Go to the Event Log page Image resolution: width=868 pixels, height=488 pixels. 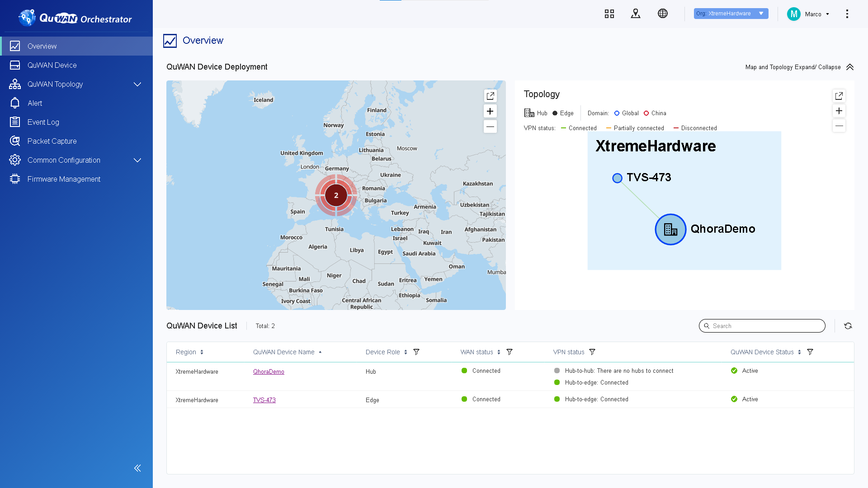tap(43, 122)
